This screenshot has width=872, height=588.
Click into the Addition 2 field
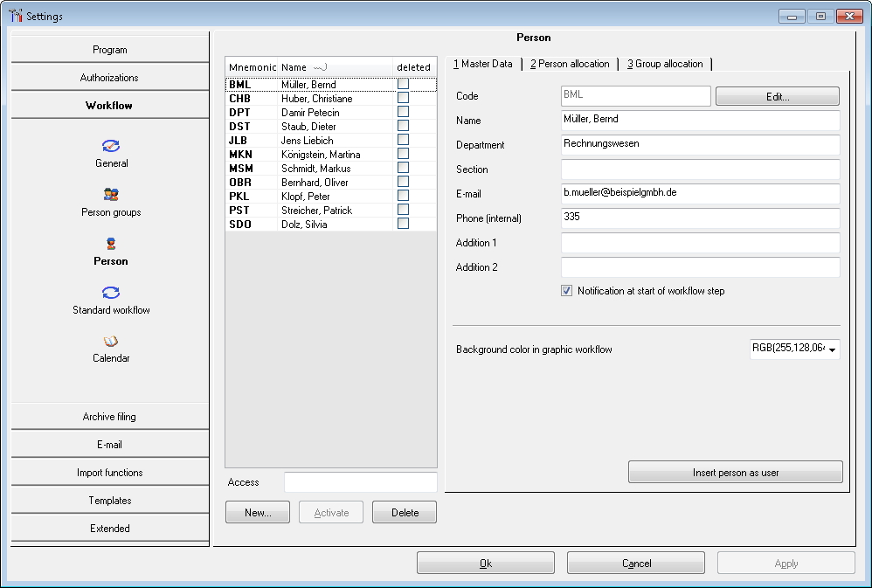[700, 267]
